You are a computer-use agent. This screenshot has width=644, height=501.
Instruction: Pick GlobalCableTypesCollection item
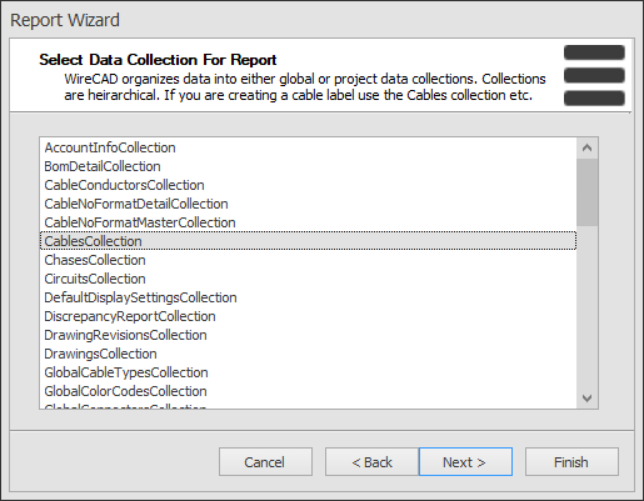[126, 372]
